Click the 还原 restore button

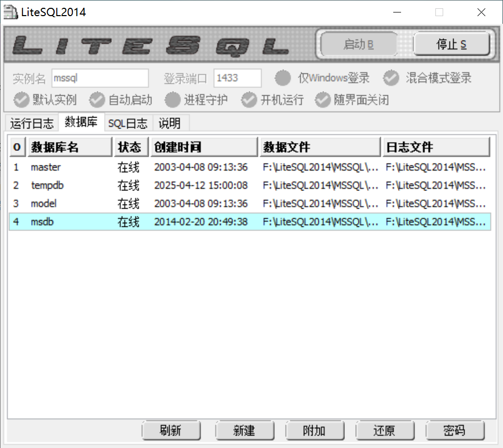(384, 430)
